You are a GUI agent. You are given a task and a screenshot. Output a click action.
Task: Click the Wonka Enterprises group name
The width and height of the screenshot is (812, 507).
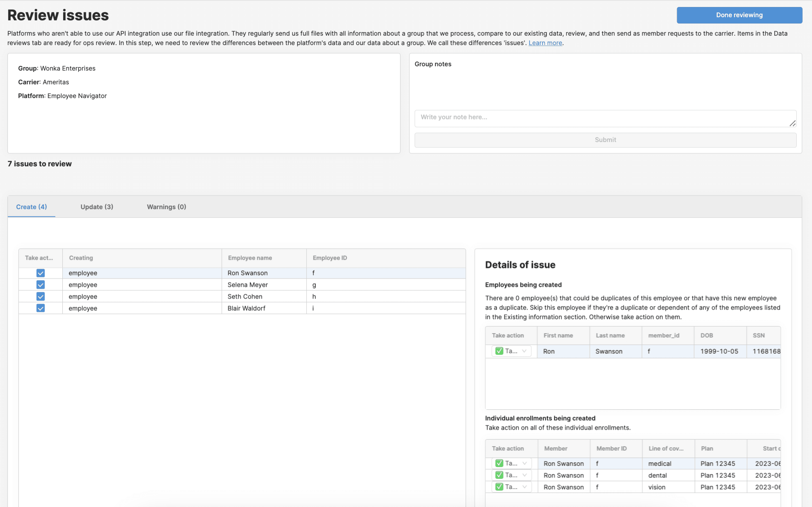pos(68,68)
